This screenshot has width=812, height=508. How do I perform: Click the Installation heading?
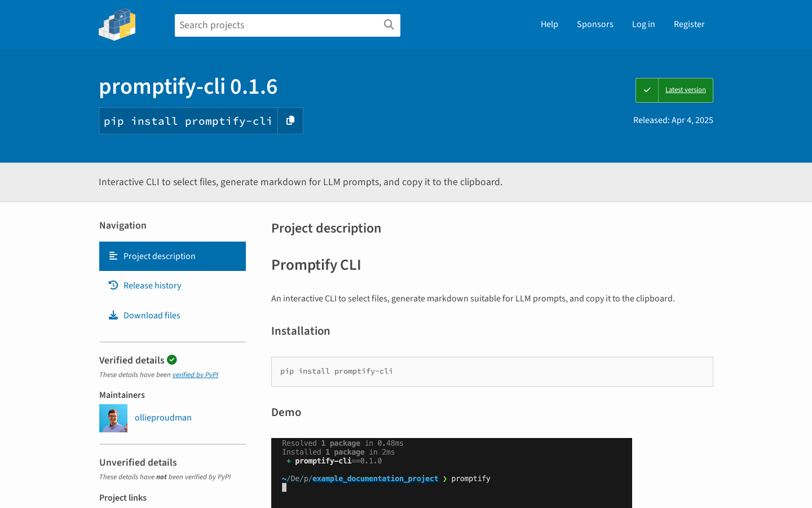click(x=301, y=331)
